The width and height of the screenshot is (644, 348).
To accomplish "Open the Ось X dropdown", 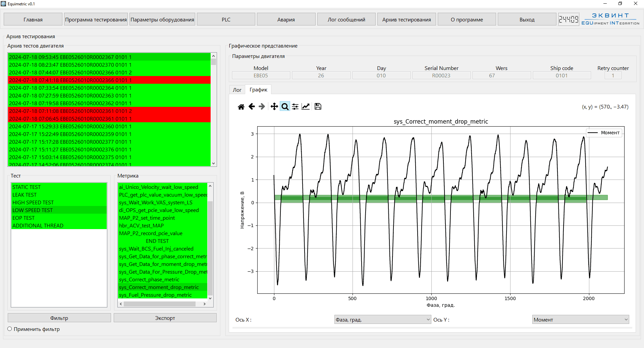I will (x=382, y=320).
